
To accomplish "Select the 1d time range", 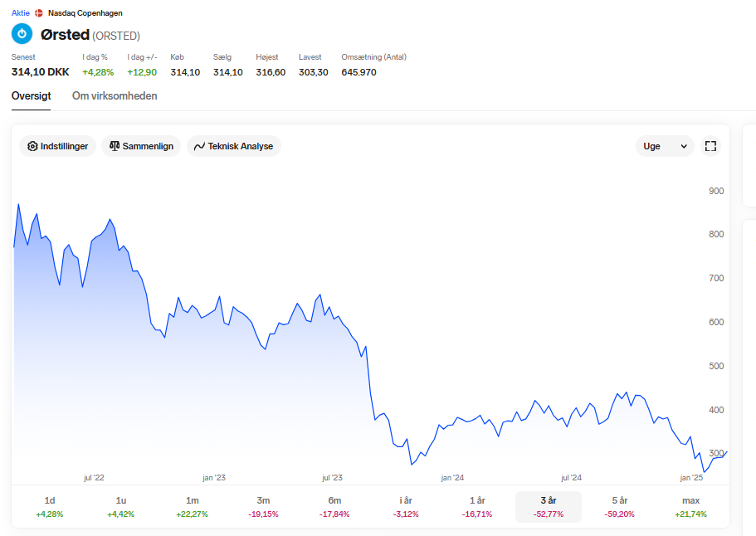I will (50, 507).
